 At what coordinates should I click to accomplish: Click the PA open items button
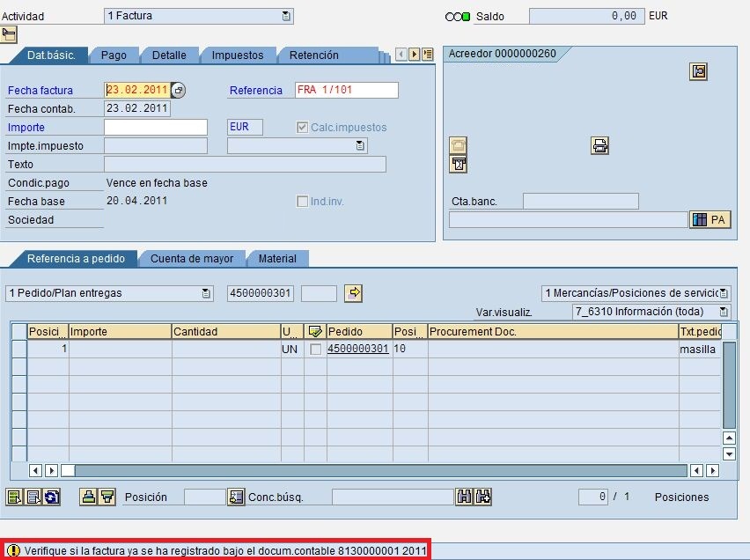[x=710, y=220]
